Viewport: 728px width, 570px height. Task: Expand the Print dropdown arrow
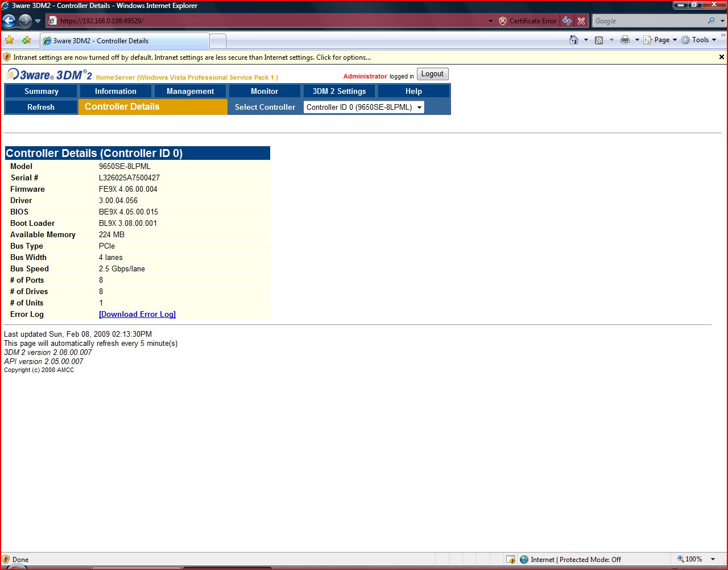coord(637,40)
